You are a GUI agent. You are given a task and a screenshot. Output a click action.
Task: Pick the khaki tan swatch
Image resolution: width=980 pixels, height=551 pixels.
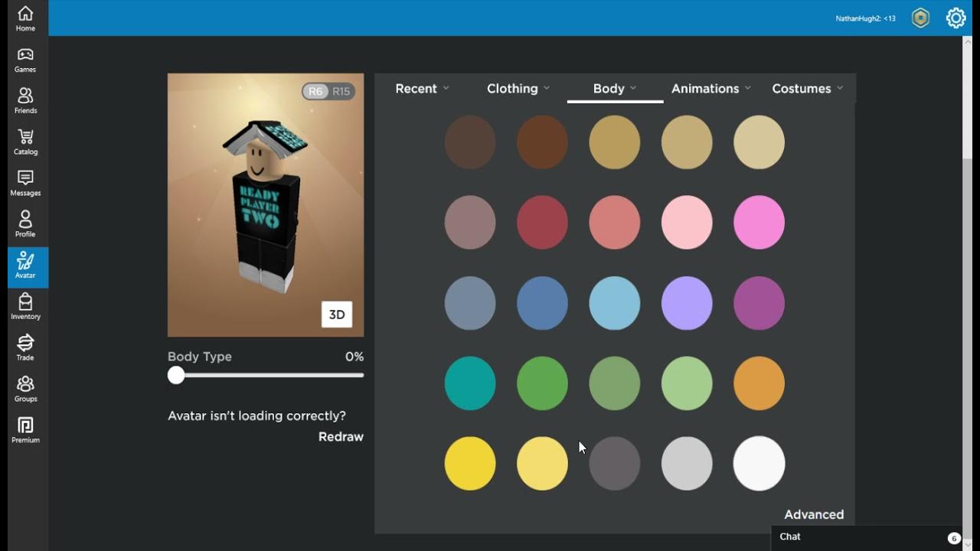tap(687, 142)
